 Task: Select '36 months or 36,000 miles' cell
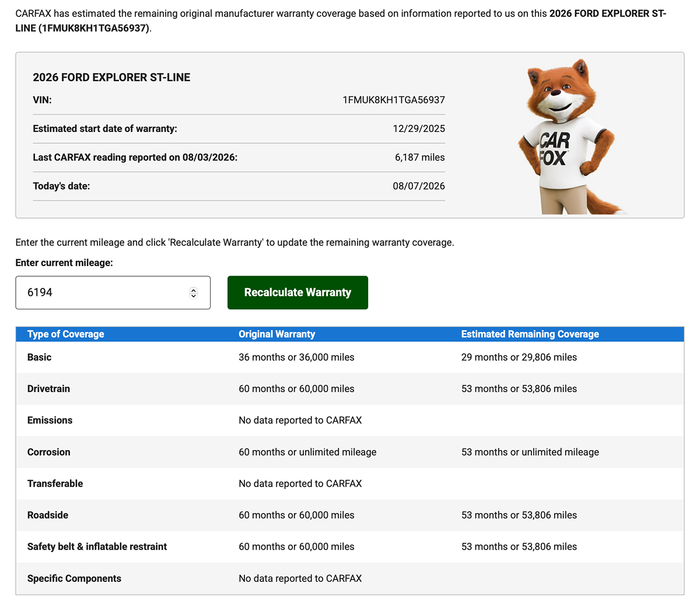point(296,357)
